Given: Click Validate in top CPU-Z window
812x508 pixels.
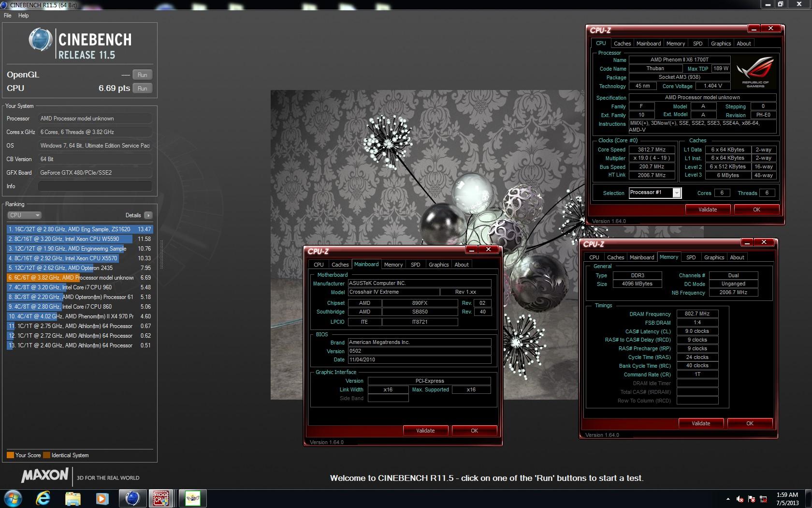Looking at the screenshot, I should tap(708, 209).
